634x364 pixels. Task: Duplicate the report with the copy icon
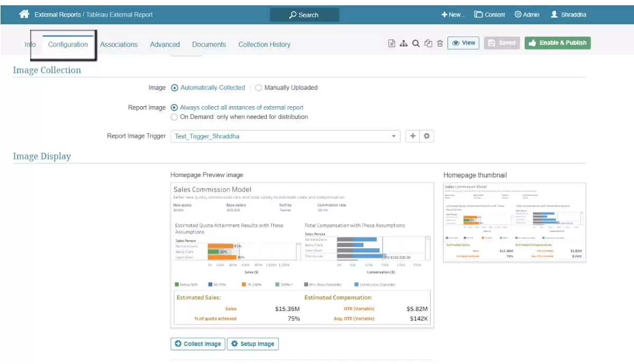pyautogui.click(x=428, y=43)
